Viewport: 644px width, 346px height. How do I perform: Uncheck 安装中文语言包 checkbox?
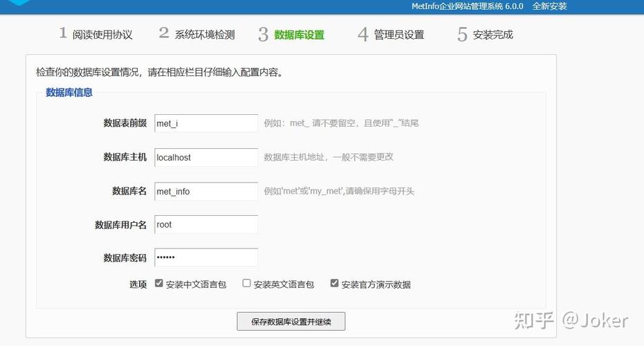159,284
